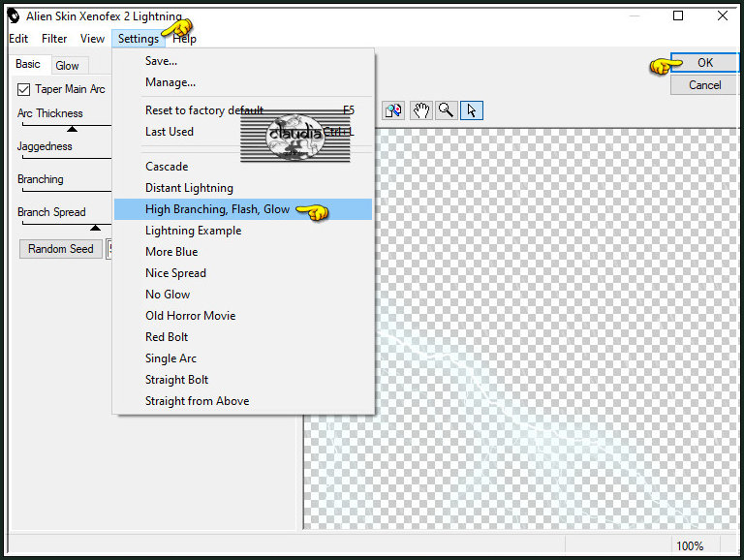This screenshot has height=560, width=744.
Task: Click the Random Seed value field
Action: point(109,249)
